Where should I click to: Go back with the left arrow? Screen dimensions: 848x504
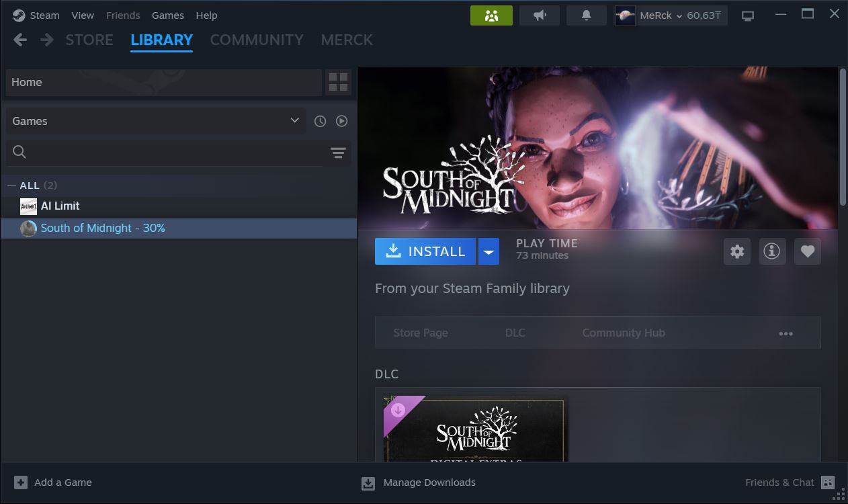[x=20, y=40]
